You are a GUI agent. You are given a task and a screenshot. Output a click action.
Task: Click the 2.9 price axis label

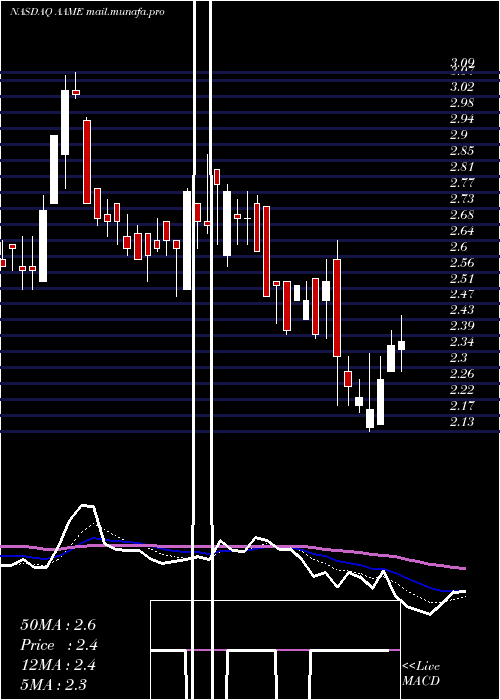(458, 135)
